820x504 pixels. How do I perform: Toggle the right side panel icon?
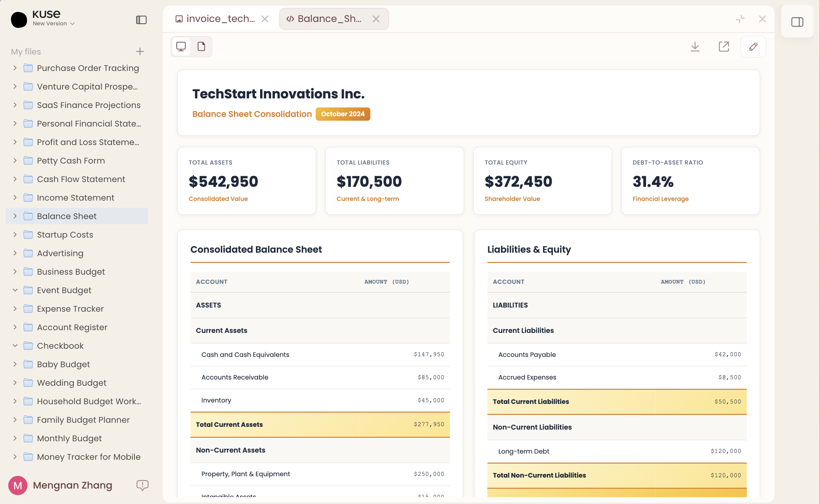pyautogui.click(x=797, y=22)
